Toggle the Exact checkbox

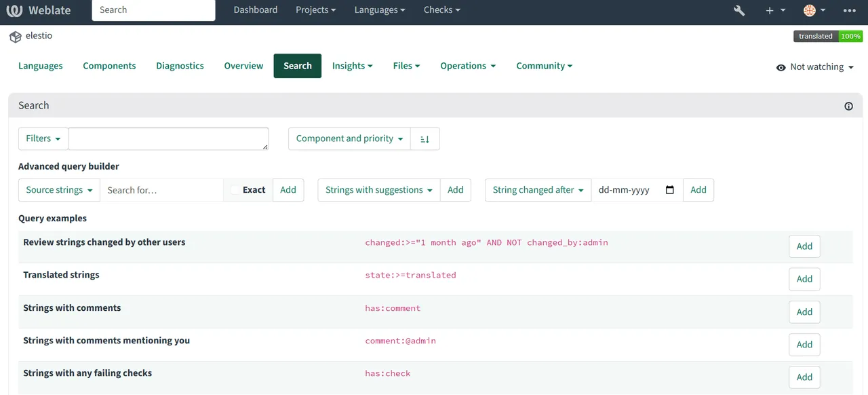(x=235, y=190)
